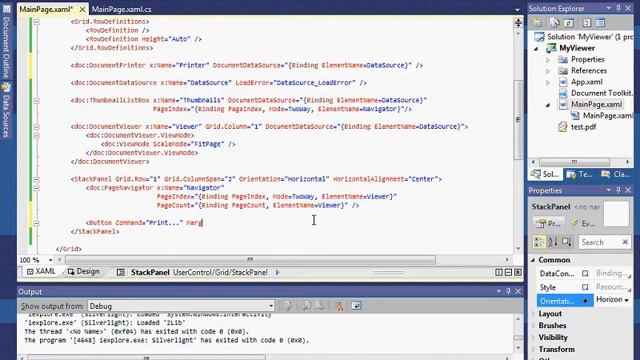
Task: Collapse the StackPanel code block
Action: point(36,179)
